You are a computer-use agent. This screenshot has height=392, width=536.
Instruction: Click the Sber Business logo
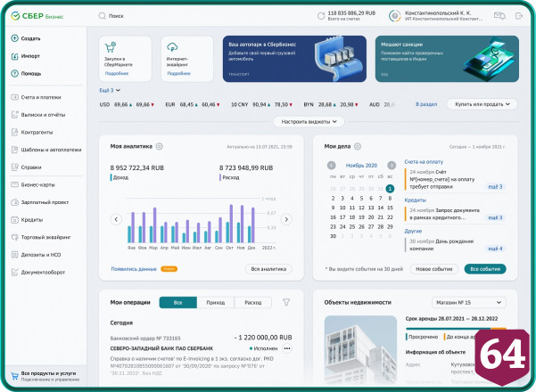tap(37, 16)
